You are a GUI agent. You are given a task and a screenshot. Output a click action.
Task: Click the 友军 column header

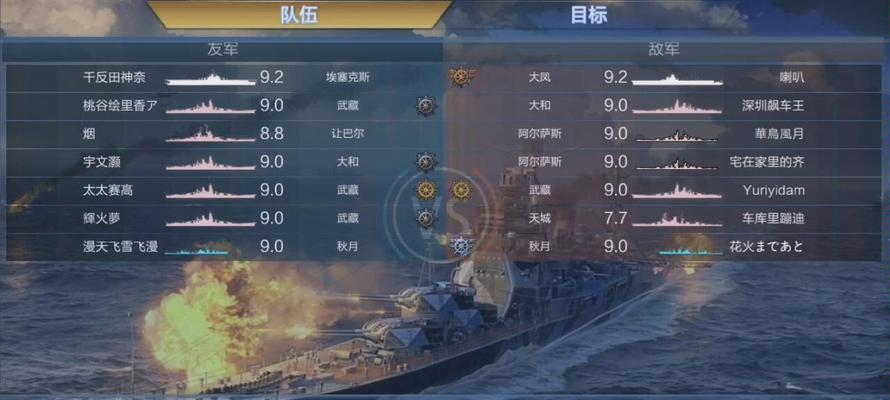[x=223, y=49]
